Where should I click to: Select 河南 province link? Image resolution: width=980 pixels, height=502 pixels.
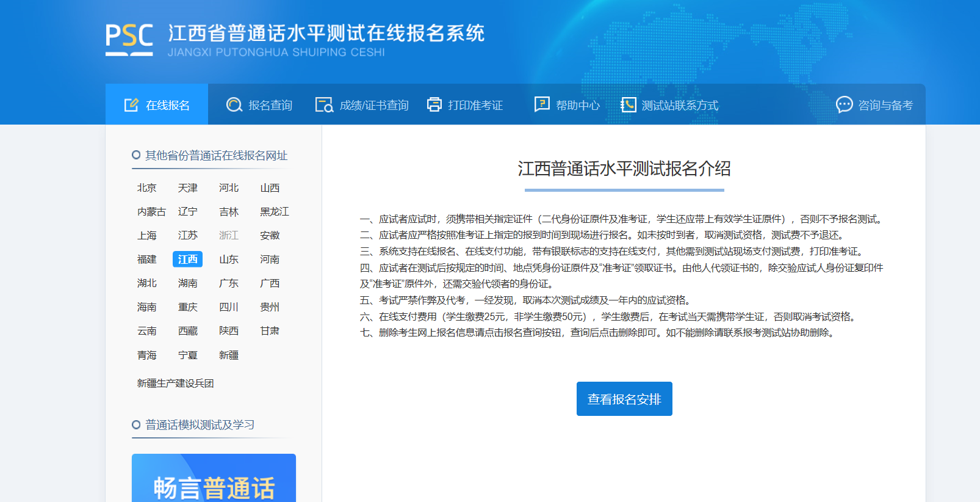point(270,259)
